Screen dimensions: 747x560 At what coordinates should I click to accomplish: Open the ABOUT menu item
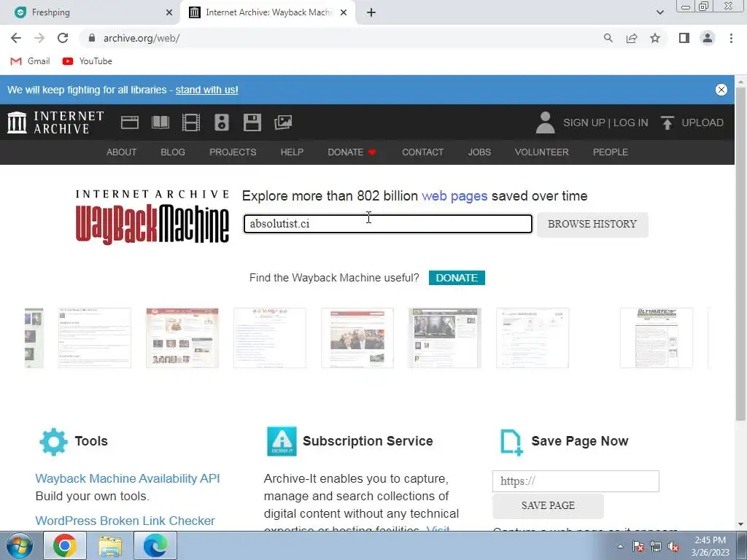click(122, 152)
